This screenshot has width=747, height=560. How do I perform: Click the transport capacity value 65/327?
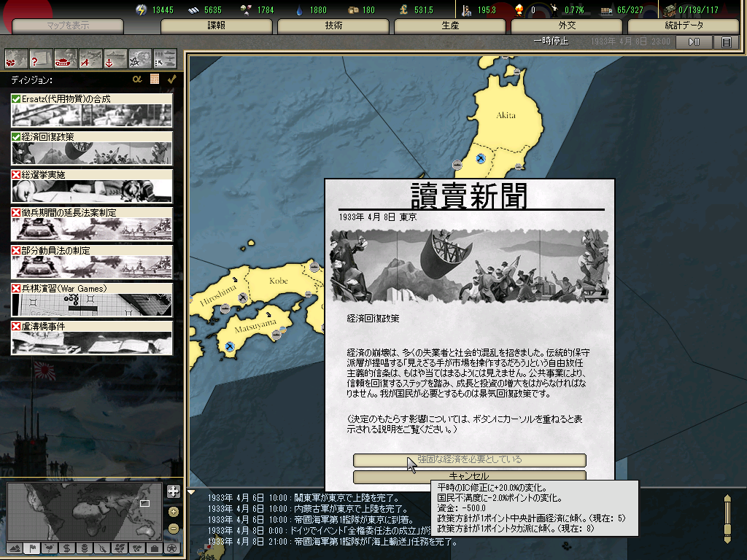630,10
